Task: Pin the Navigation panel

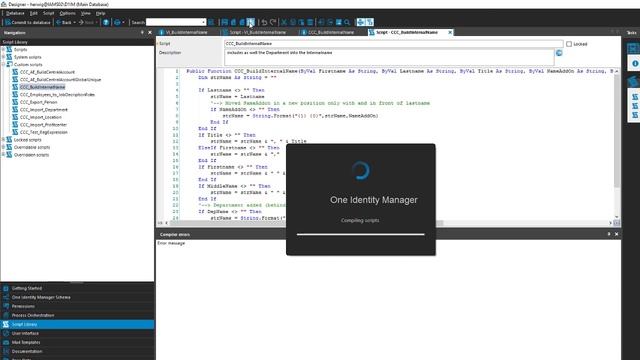Action: [142, 32]
